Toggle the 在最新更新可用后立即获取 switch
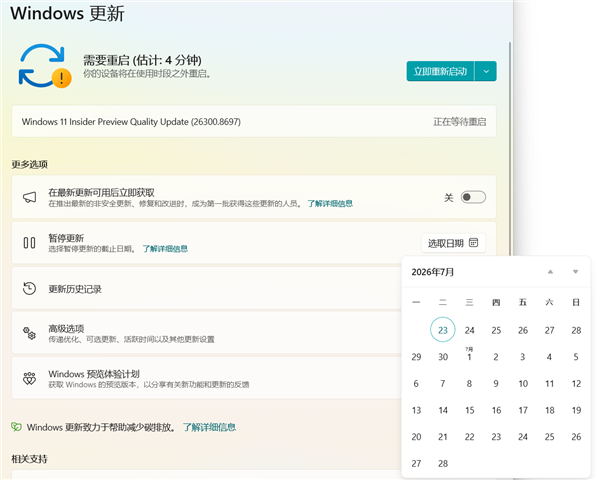 tap(473, 197)
